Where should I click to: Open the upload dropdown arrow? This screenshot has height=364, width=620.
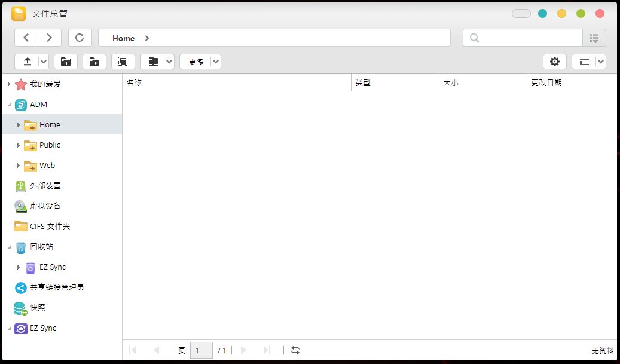click(x=44, y=62)
